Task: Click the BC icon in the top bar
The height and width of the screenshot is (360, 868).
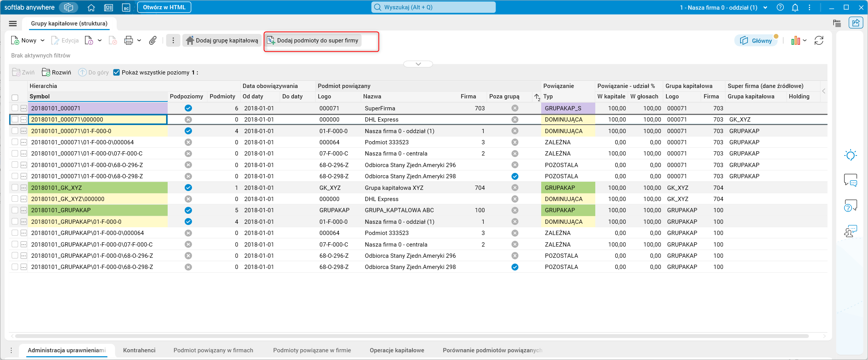Action: (x=126, y=7)
